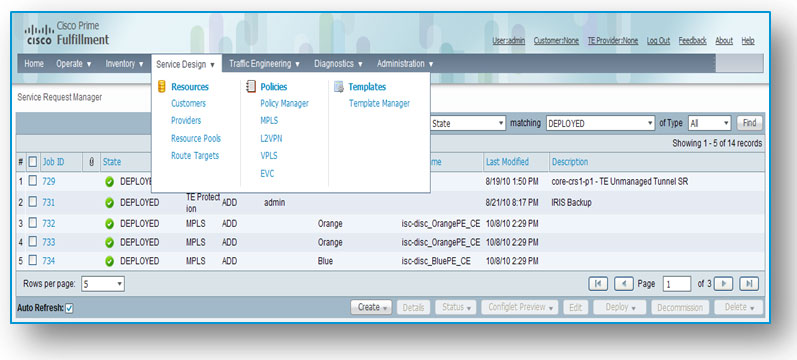Check the box for job 734

(33, 261)
